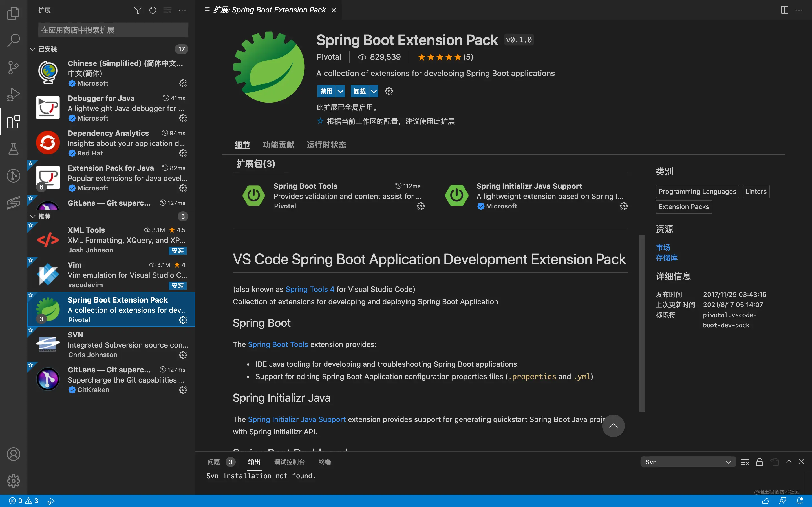Disable the extension with 禁用 button
Viewport: 812px width, 507px height.
pyautogui.click(x=326, y=91)
